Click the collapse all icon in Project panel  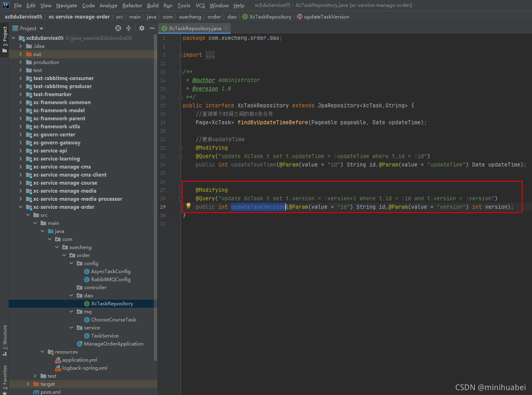click(x=129, y=28)
